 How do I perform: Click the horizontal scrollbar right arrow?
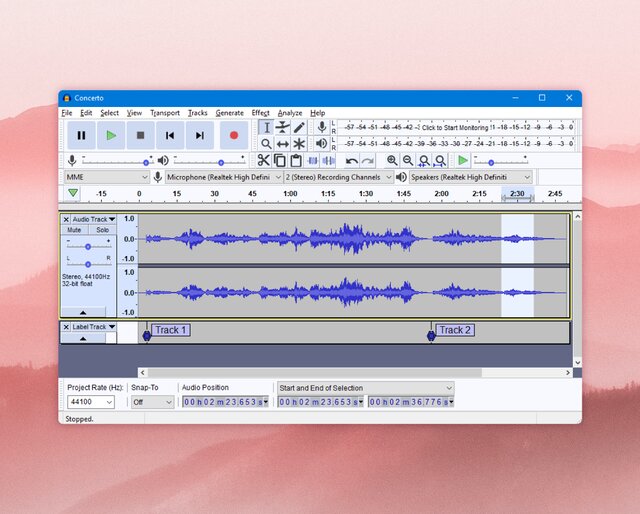pyautogui.click(x=568, y=373)
